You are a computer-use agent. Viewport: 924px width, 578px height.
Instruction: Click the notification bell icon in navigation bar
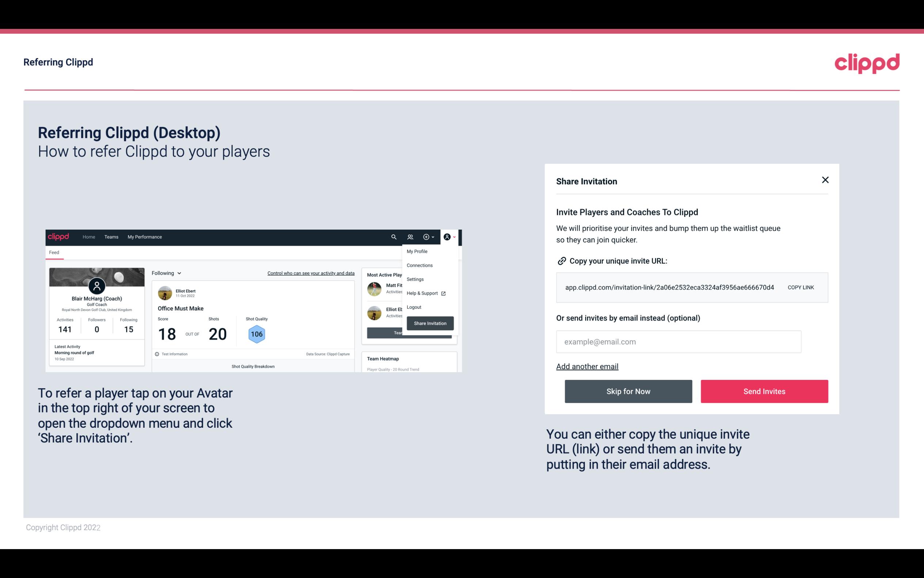pos(410,237)
